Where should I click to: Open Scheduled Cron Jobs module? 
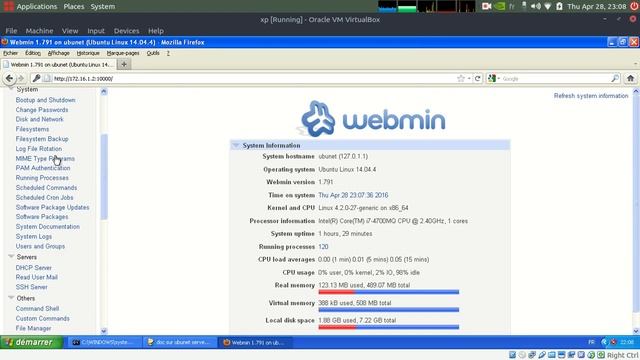[x=44, y=197]
